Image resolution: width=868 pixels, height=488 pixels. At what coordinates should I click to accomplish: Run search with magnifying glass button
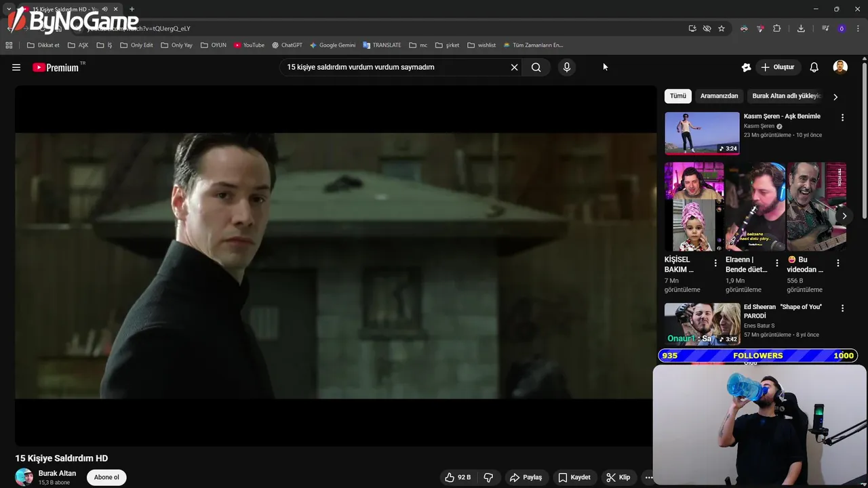pos(536,67)
